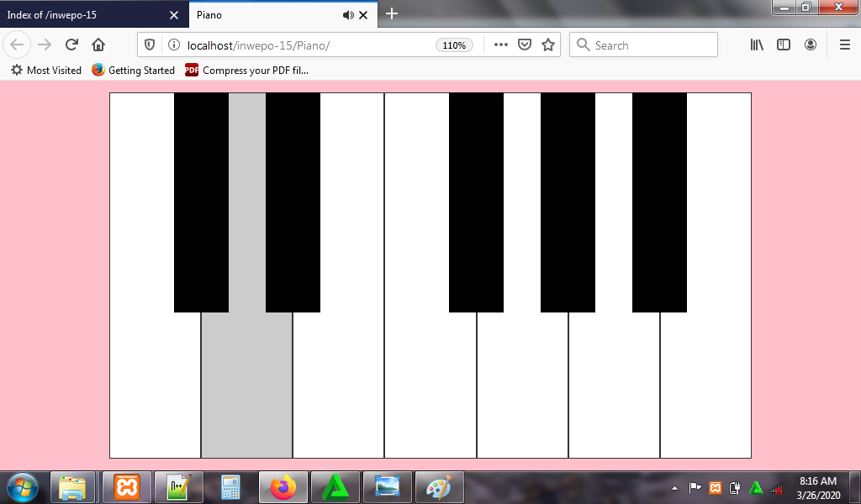Open Notepad++ from taskbar

pyautogui.click(x=178, y=487)
